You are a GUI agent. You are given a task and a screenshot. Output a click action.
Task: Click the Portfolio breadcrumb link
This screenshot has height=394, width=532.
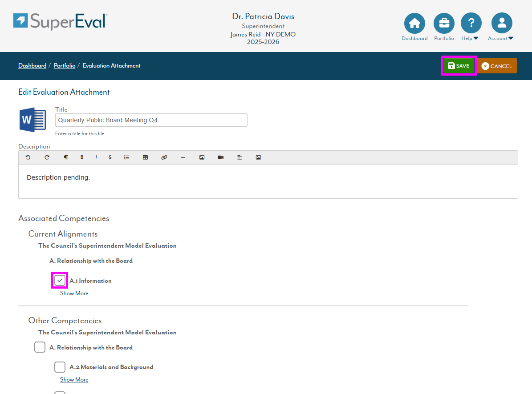pyautogui.click(x=65, y=66)
